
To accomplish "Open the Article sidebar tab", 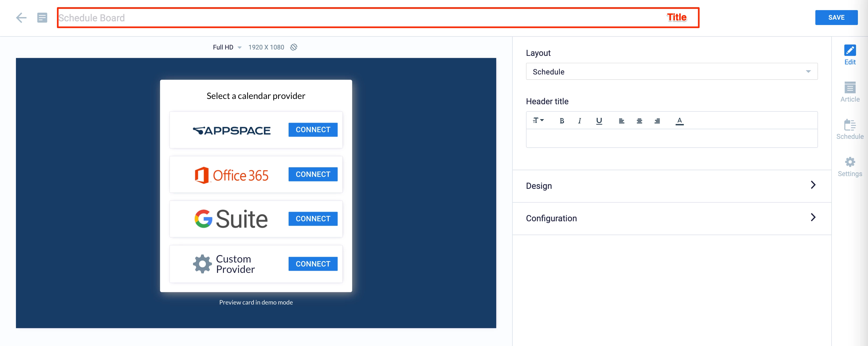I will click(x=849, y=92).
